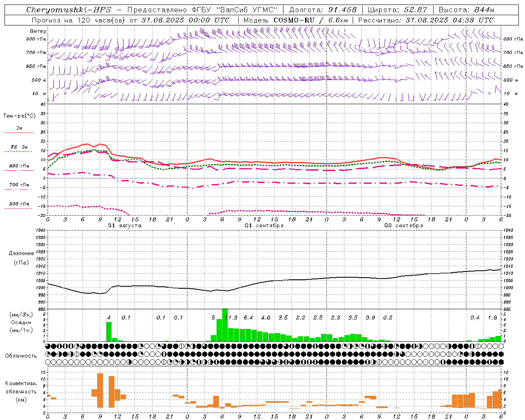Click the 'Осадки' precipitation label
The image size is (525, 420).
click(21, 322)
